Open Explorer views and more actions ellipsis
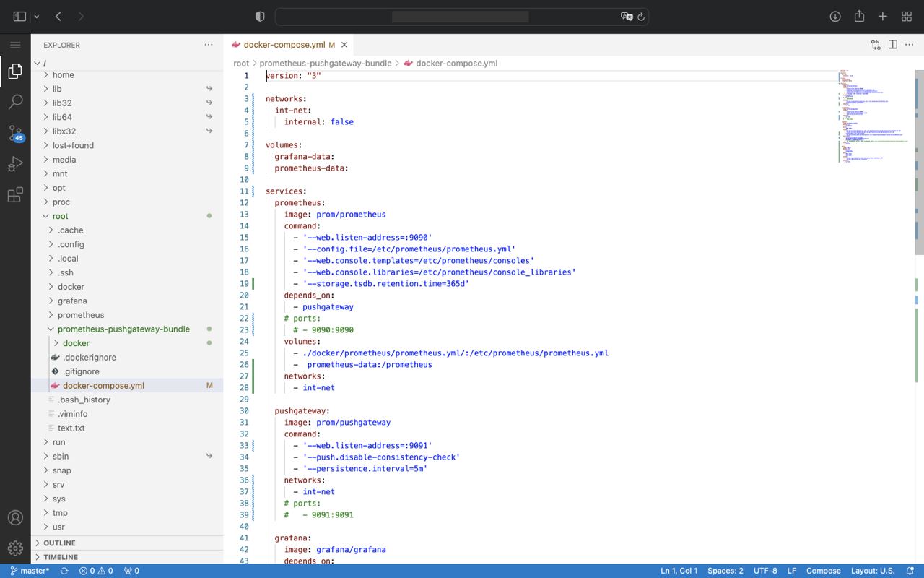This screenshot has height=578, width=924. 209,45
